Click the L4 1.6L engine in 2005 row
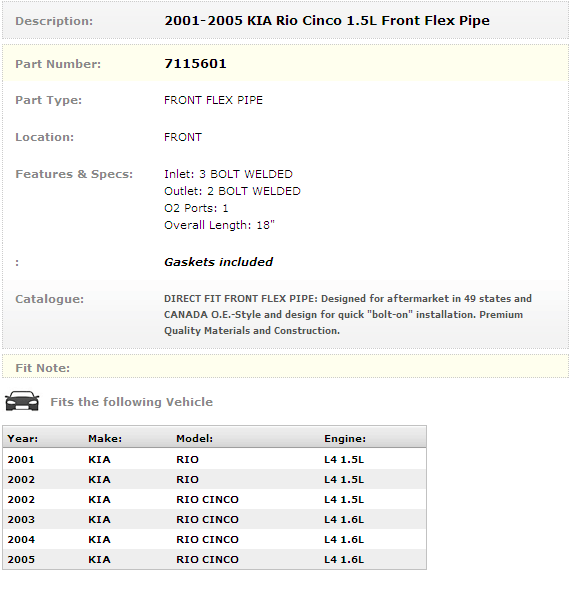The image size is (570, 613). pos(344,559)
